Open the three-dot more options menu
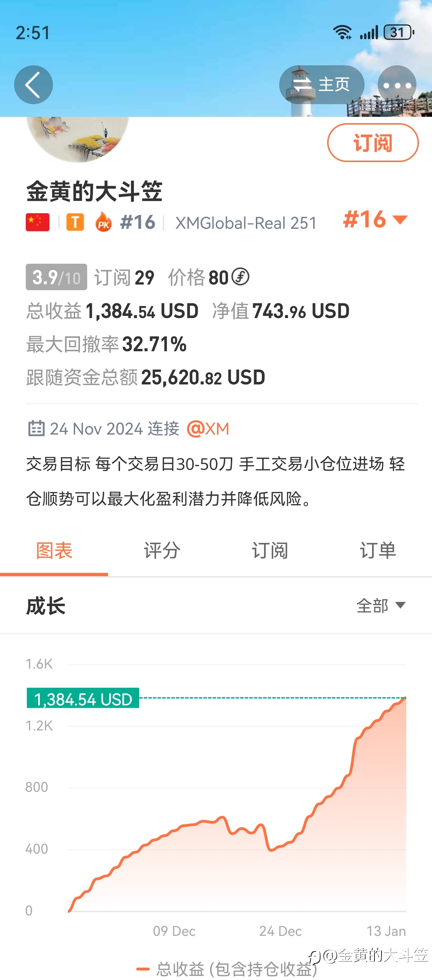The height and width of the screenshot is (980, 432). pos(397,85)
